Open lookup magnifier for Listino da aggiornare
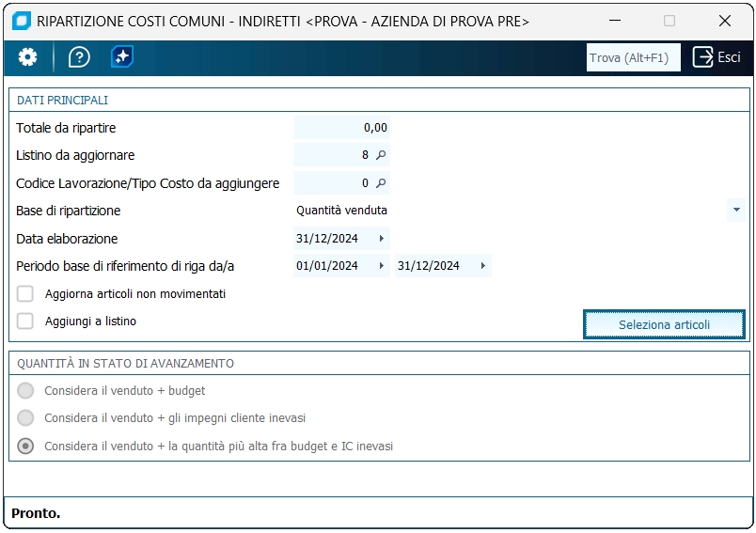 pyautogui.click(x=381, y=155)
